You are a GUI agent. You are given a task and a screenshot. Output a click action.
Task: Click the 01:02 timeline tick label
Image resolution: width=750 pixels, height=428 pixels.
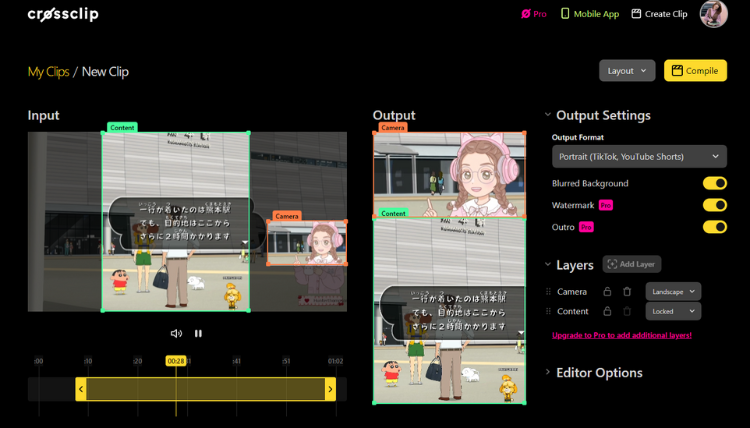coord(335,361)
